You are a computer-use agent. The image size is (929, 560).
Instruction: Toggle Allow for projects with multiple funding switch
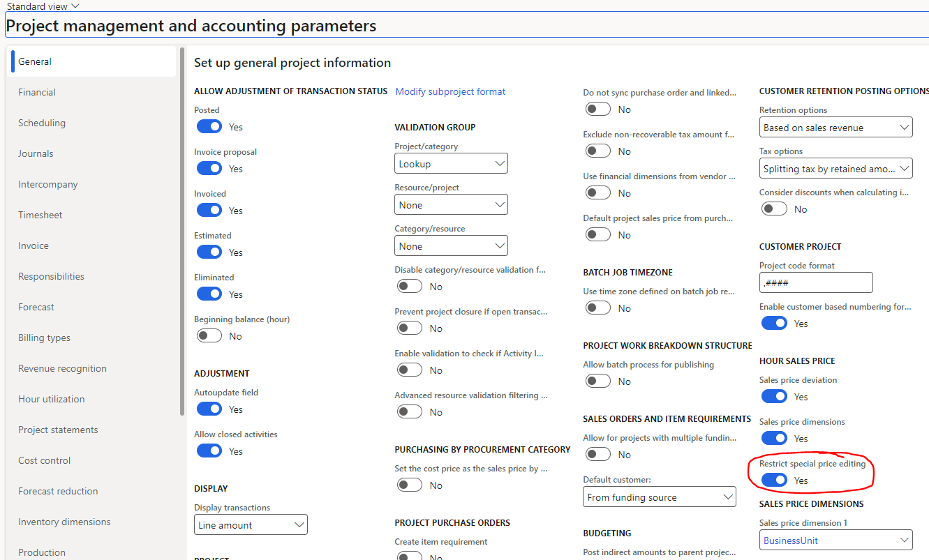click(598, 454)
